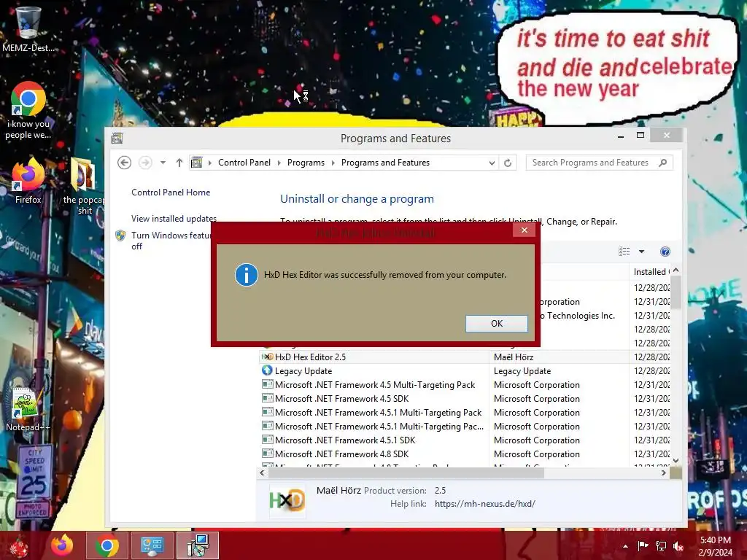Click the Start button ornament on taskbar
Screen dimensions: 747x560
pos(19,545)
